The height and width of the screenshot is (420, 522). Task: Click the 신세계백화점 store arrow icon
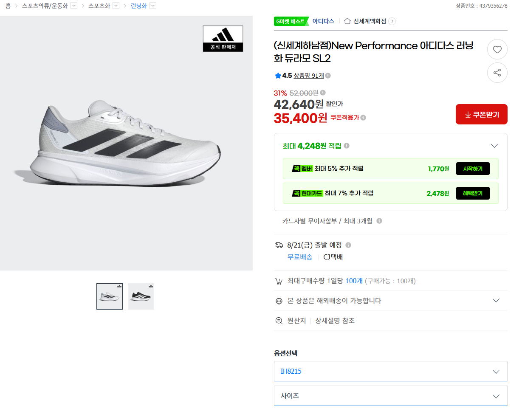pyautogui.click(x=392, y=21)
